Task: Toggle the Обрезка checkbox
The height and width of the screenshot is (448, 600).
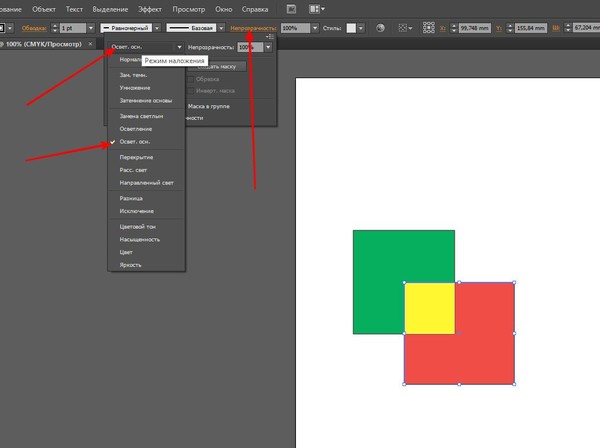Action: click(x=191, y=79)
